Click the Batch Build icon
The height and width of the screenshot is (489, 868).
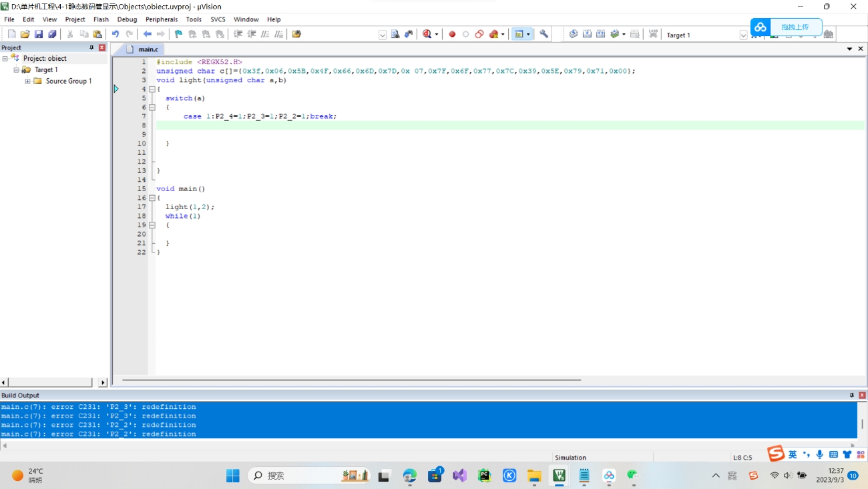615,34
